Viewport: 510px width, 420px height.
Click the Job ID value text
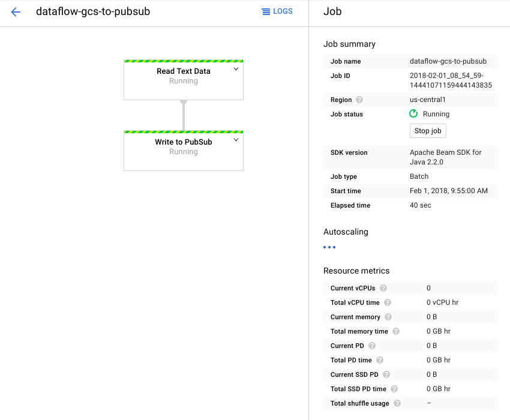point(450,80)
